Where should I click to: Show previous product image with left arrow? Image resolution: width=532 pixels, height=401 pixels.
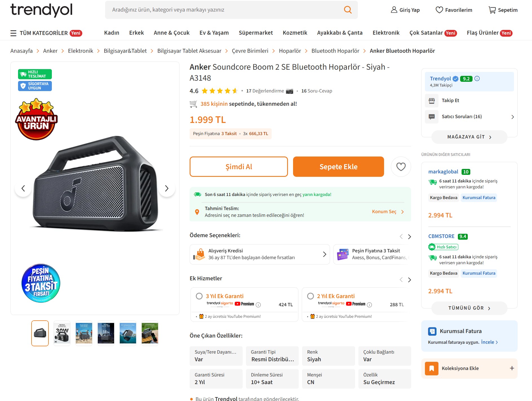[23, 188]
